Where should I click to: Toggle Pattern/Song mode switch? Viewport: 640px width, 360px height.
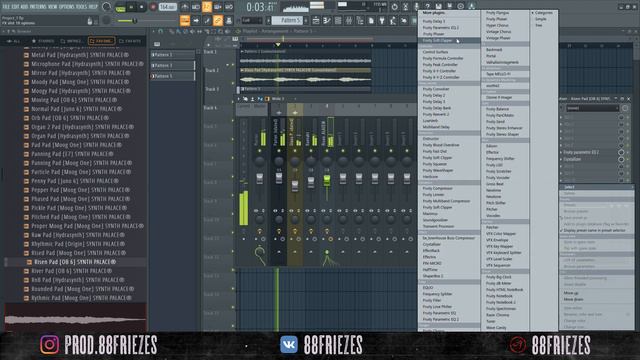pyautogui.click(x=120, y=7)
